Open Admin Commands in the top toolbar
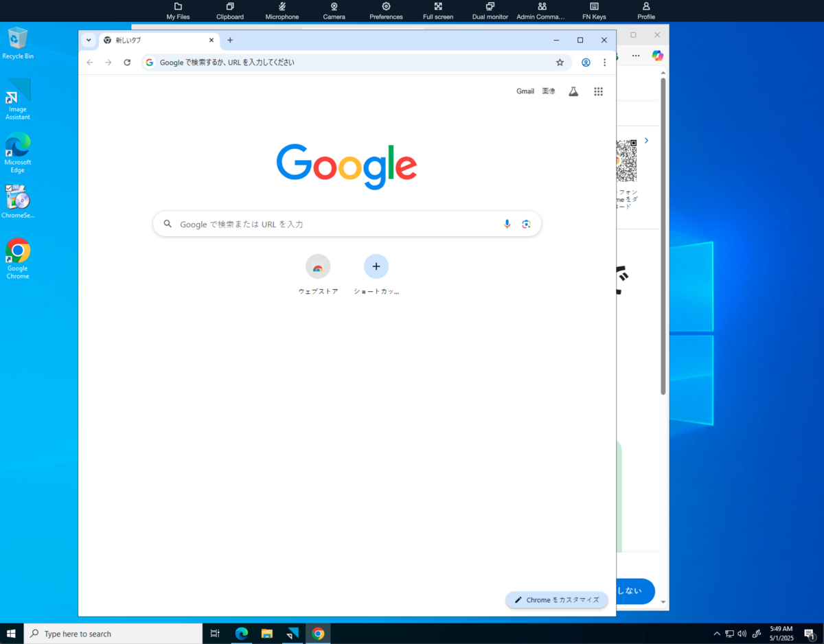 (x=542, y=10)
